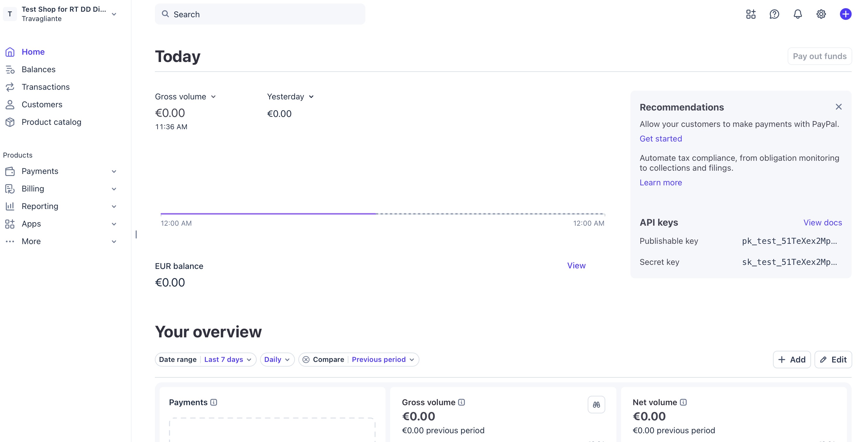Viewport: 868px width, 442px height.
Task: Open Product catalog page
Action: 51,122
